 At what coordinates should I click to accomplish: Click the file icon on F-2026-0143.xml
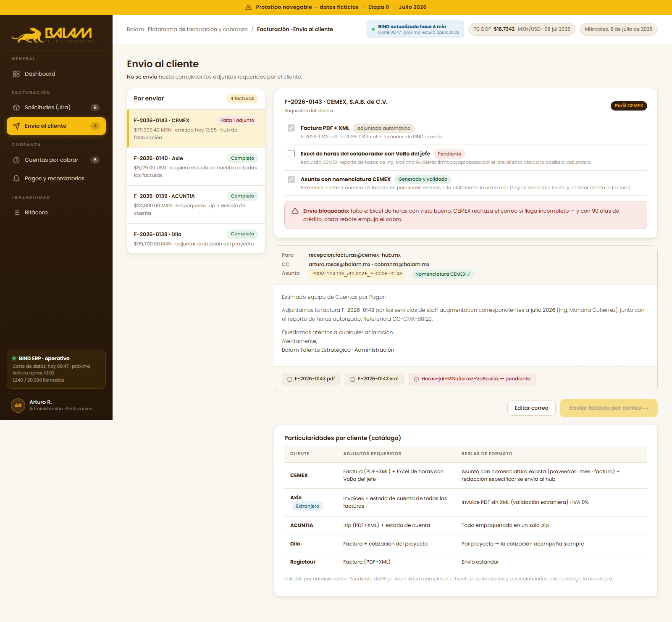click(352, 379)
